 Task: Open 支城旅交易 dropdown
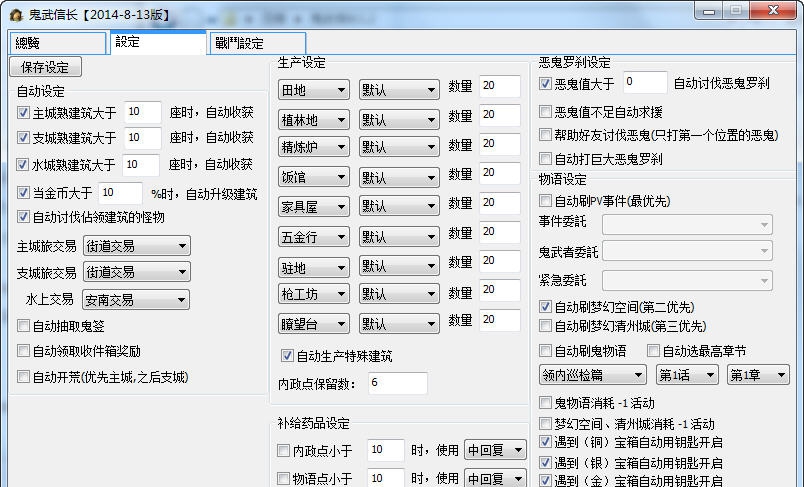(x=137, y=272)
